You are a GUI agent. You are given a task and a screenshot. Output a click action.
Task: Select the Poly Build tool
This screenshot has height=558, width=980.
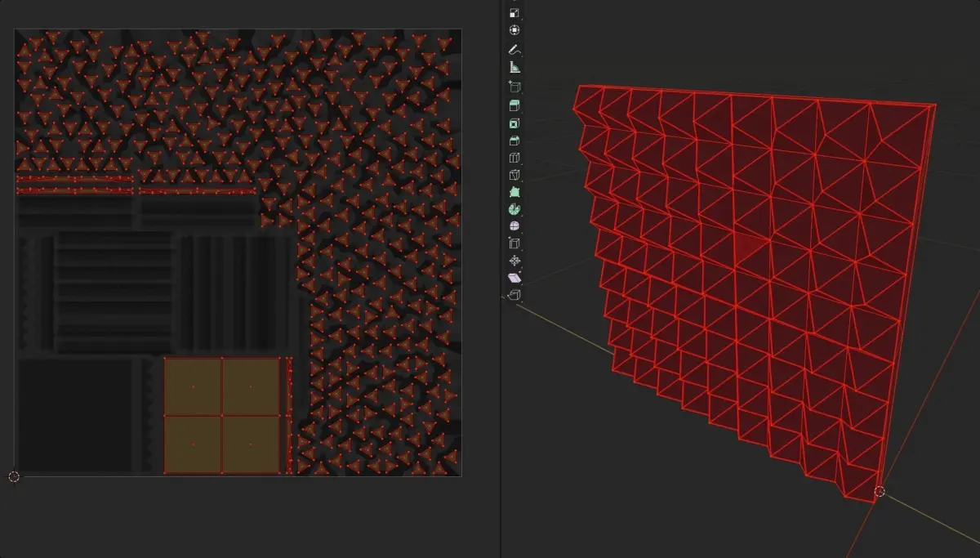coord(514,193)
